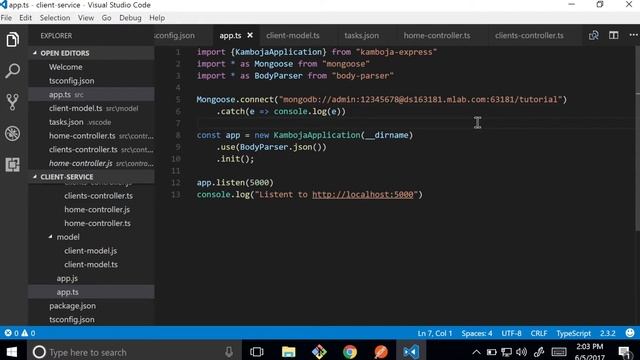Open the File menu
Image resolution: width=640 pixels, height=360 pixels.
(6, 18)
